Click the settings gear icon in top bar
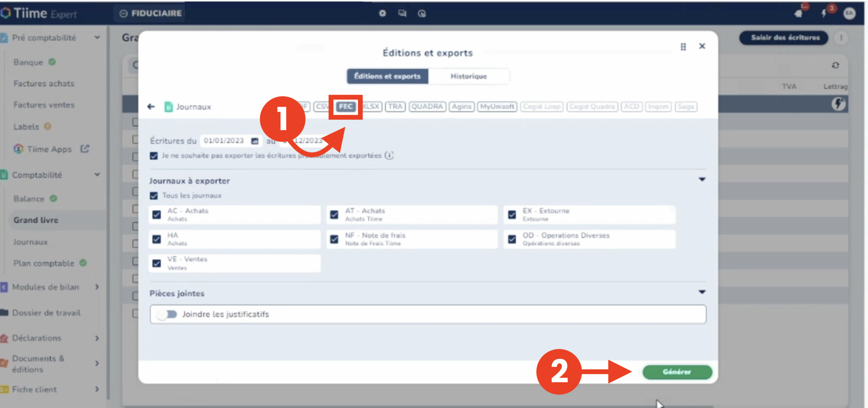Viewport: 868px width, 408px height. [382, 13]
